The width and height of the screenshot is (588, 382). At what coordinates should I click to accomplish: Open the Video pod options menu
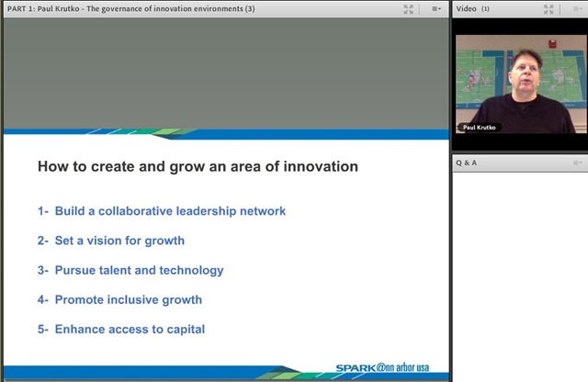(578, 9)
